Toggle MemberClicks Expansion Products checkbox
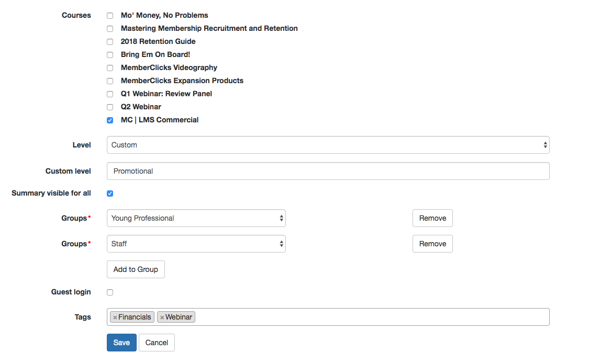 tap(110, 81)
